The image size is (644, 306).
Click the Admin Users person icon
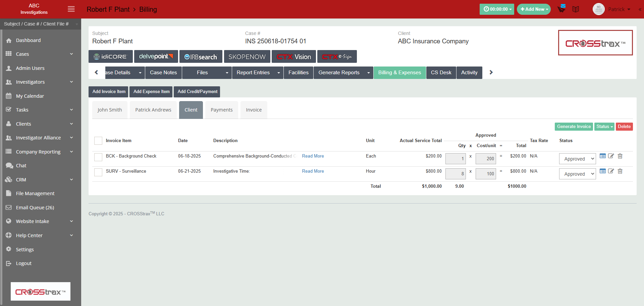[x=9, y=68]
